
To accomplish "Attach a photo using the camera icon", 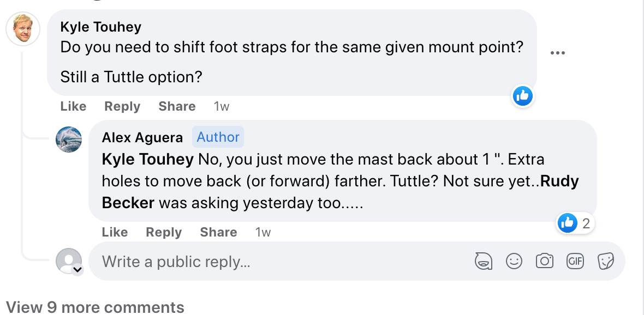I will coord(544,262).
